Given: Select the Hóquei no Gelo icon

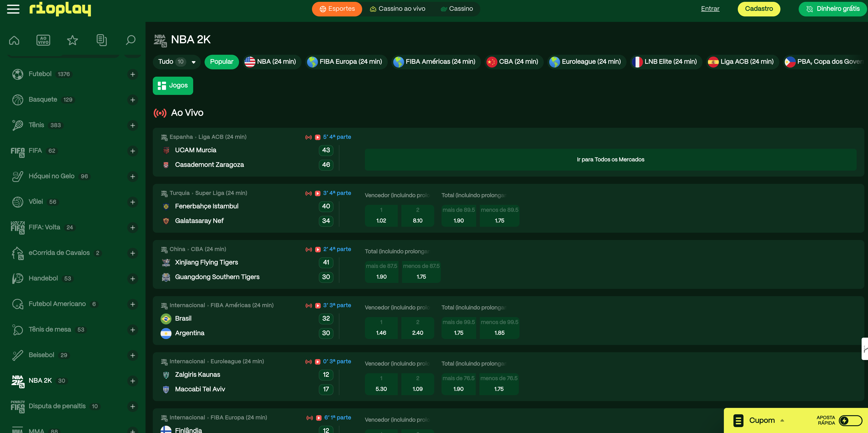Looking at the screenshot, I should point(18,176).
